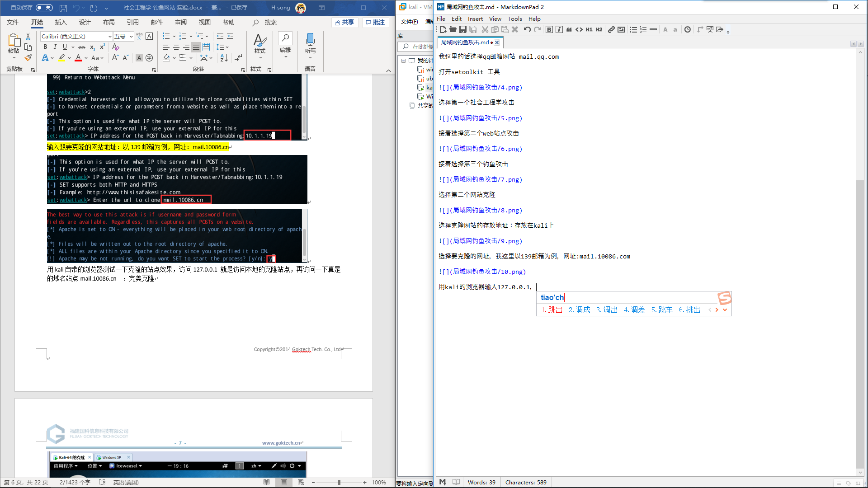Viewport: 868px width, 488px height.
Task: Insert ordered list in MarkdownPad
Action: click(x=643, y=29)
